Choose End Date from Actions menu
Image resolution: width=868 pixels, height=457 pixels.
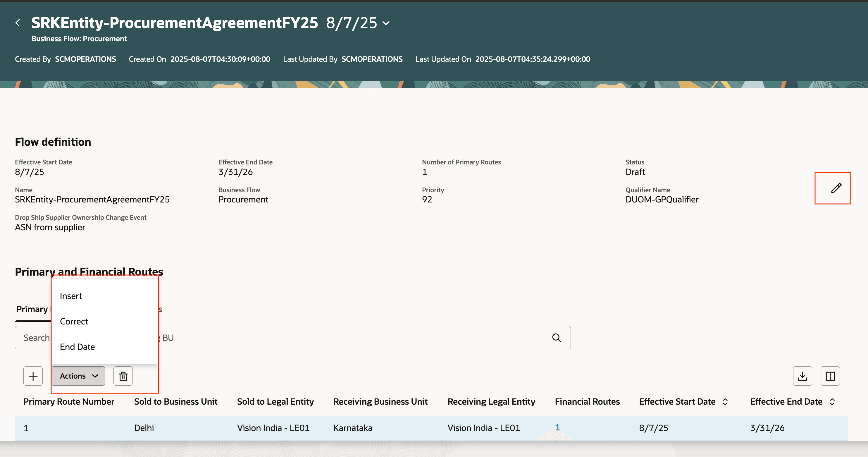pyautogui.click(x=77, y=347)
